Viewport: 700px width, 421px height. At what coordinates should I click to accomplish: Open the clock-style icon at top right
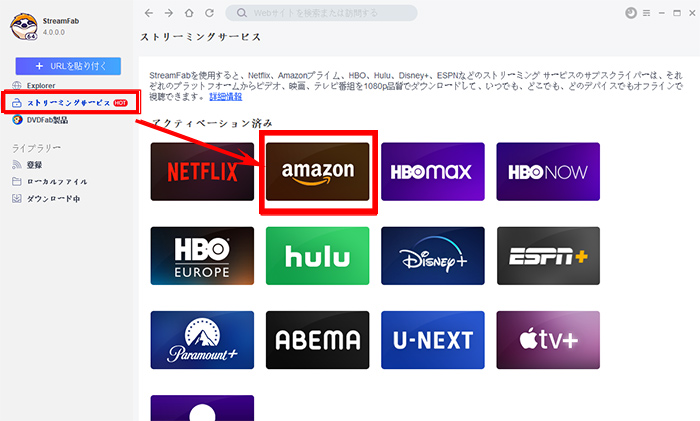pyautogui.click(x=631, y=13)
